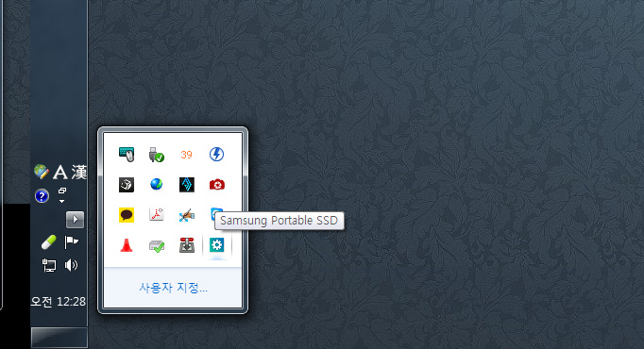Image resolution: width=644 pixels, height=349 pixels.
Task: Click the yellow KakaoTalk tray icon
Action: pos(127,215)
